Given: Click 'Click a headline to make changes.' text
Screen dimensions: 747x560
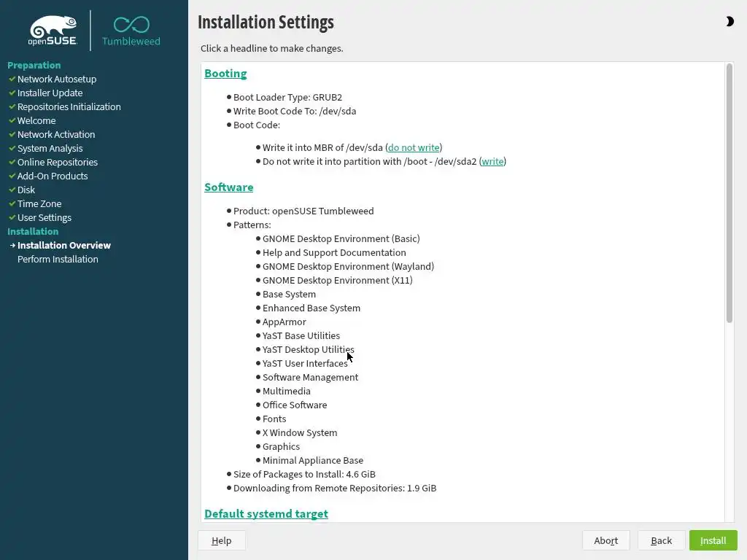Looking at the screenshot, I should click(x=271, y=48).
